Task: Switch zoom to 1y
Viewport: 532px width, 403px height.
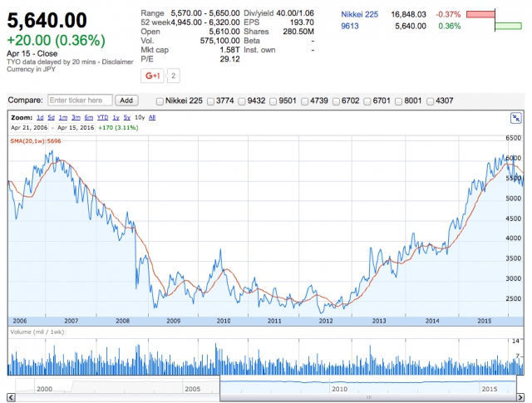Action: pyautogui.click(x=116, y=117)
